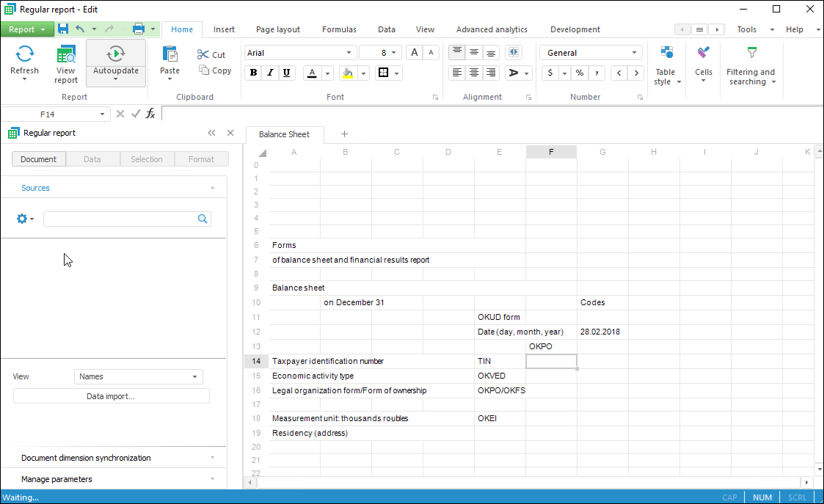The image size is (824, 504).
Task: Toggle underline formatting
Action: point(286,73)
